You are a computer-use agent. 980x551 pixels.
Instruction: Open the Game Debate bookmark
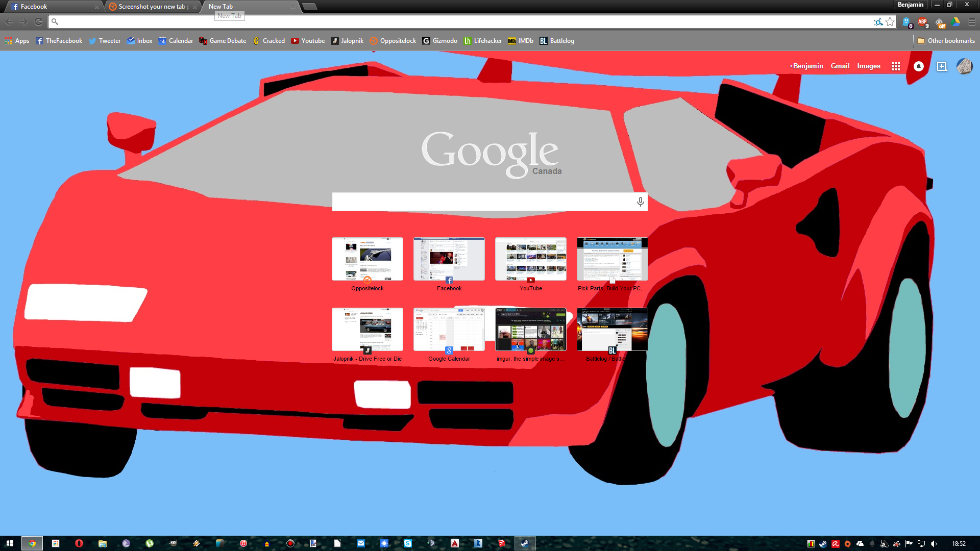tap(223, 41)
